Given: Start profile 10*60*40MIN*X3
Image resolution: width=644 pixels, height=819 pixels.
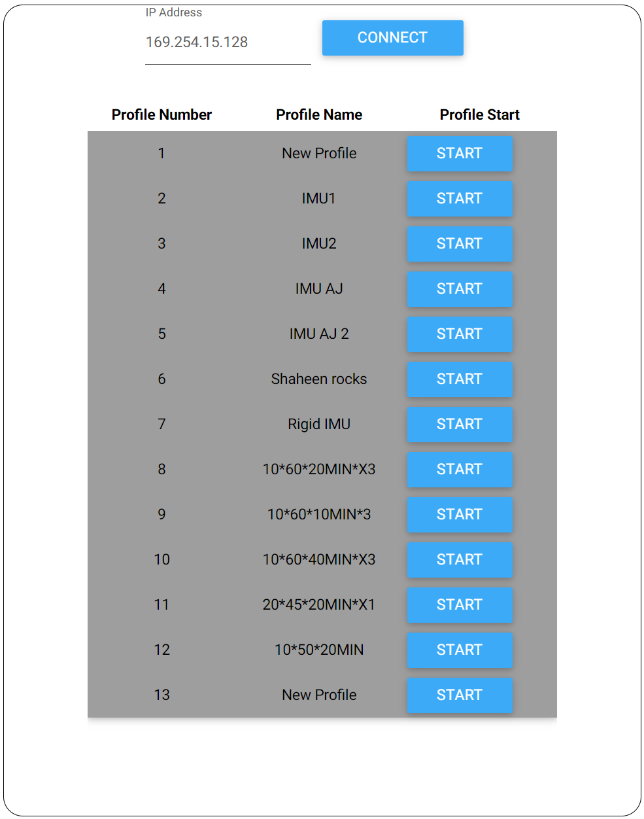Looking at the screenshot, I should coord(459,560).
